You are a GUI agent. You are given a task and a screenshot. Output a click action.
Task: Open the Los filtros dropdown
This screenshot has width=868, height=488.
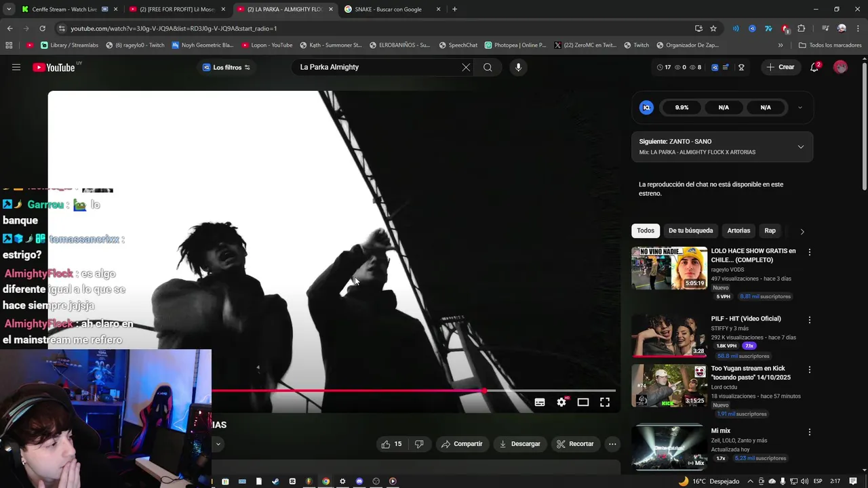click(x=226, y=67)
